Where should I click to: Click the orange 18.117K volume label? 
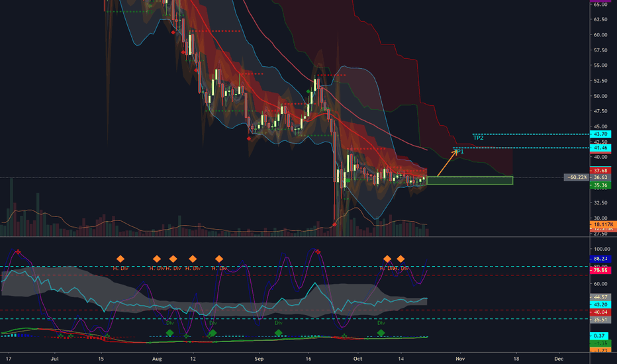(603, 224)
